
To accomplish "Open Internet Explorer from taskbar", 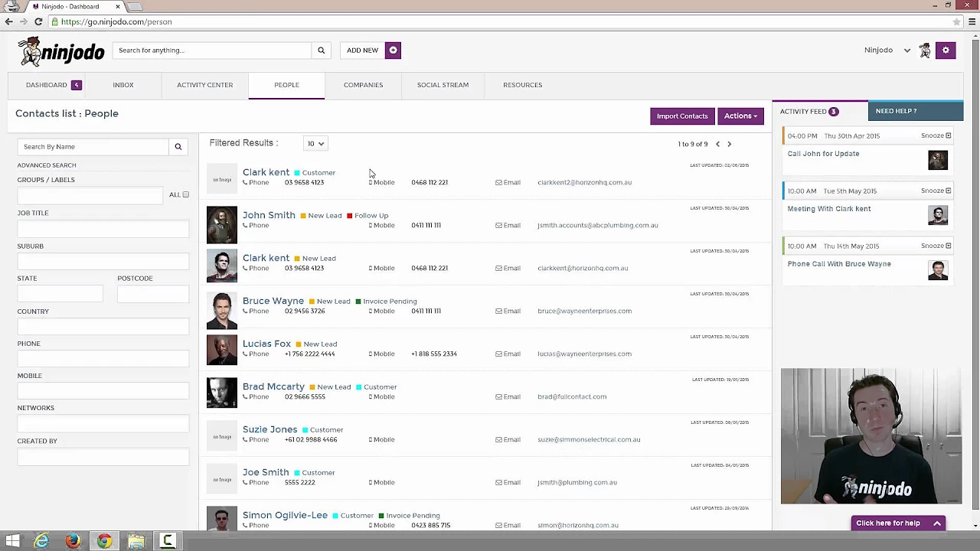I will pos(41,541).
